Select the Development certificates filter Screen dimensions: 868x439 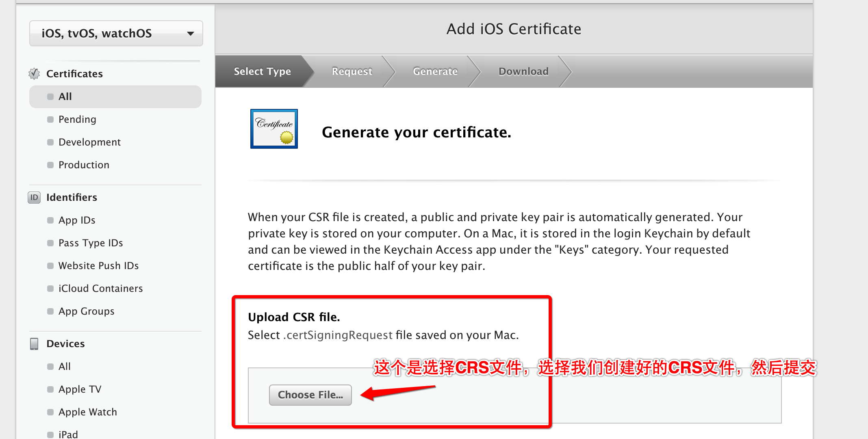click(x=89, y=142)
